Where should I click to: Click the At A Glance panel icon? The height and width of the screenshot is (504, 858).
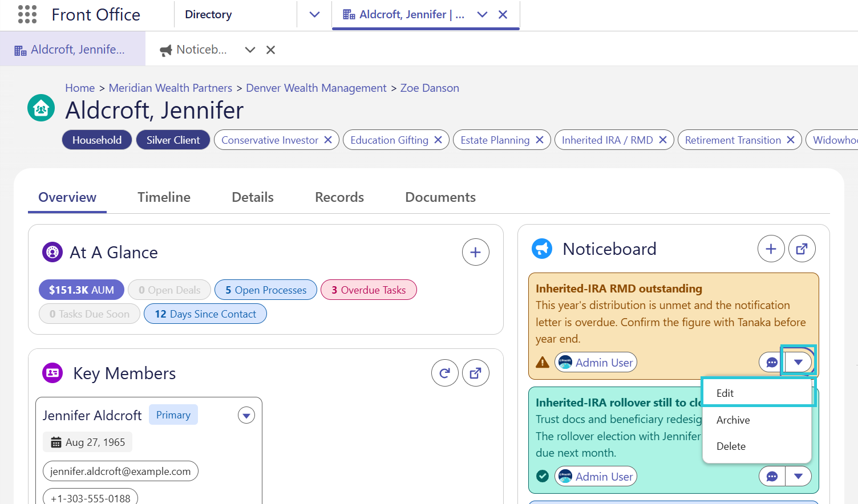coord(52,252)
